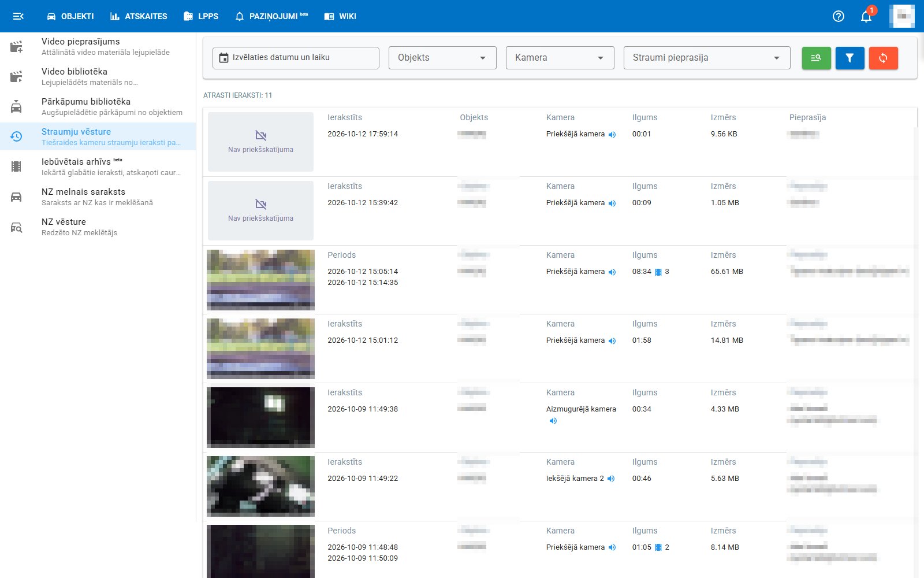The height and width of the screenshot is (578, 924).
Task: Open the Kamera dropdown filter
Action: (560, 58)
